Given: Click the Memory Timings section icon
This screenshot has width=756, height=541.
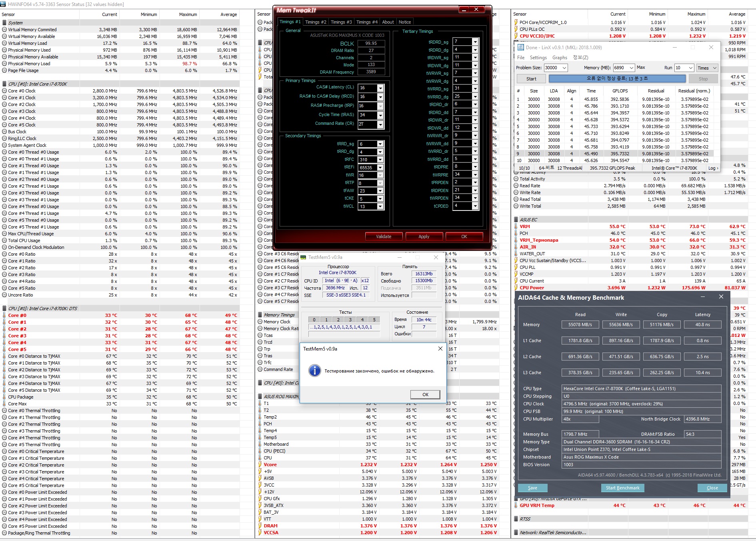Looking at the screenshot, I should click(260, 315).
